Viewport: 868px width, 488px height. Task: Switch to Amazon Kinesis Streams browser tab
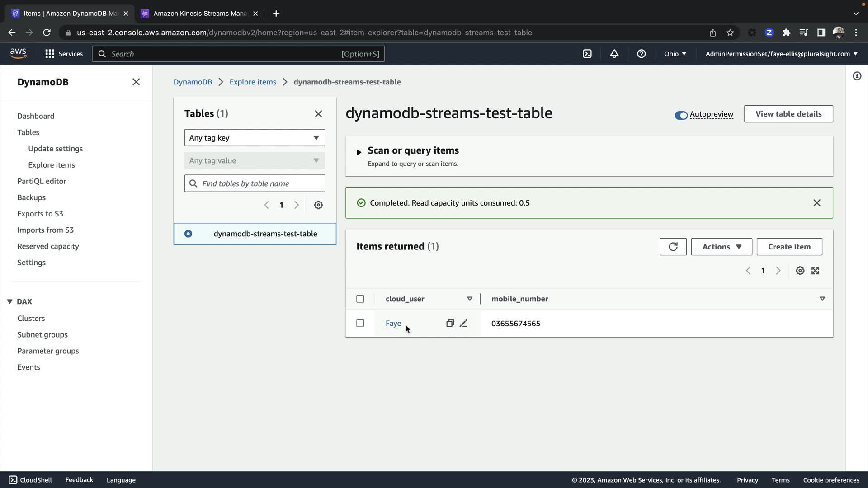tap(199, 14)
